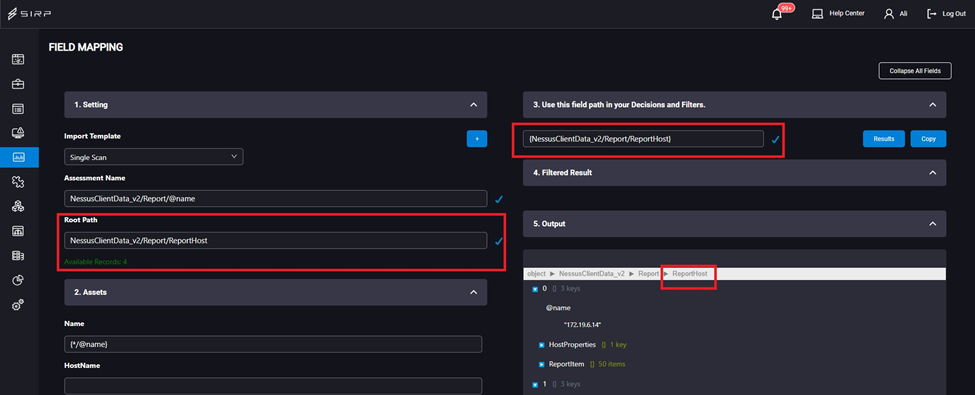
Task: Click the Collapse All Fields button
Action: pos(915,71)
